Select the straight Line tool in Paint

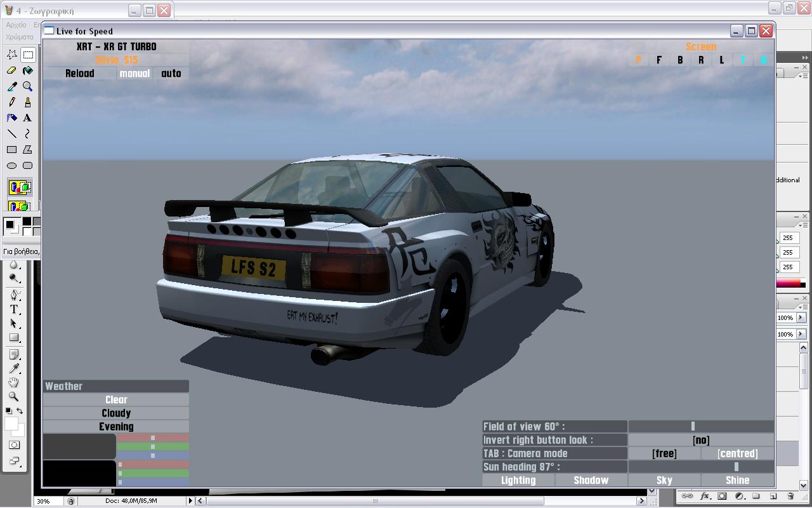pyautogui.click(x=12, y=133)
